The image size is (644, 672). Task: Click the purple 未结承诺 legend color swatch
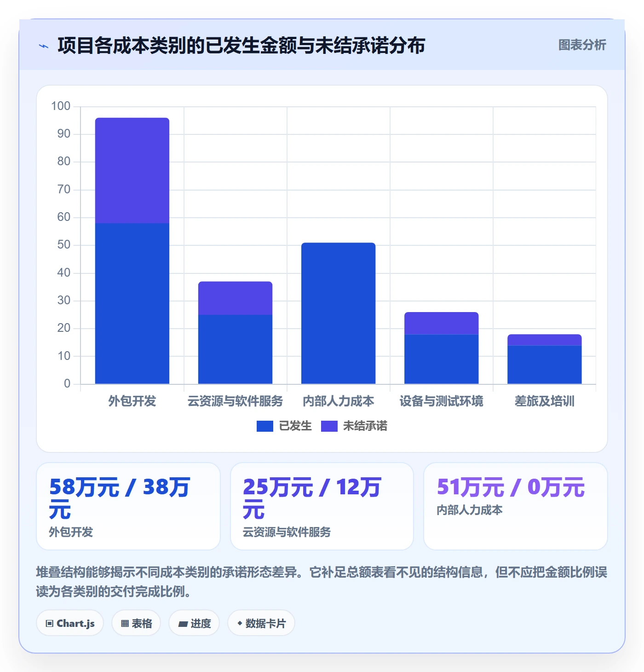pyautogui.click(x=329, y=426)
